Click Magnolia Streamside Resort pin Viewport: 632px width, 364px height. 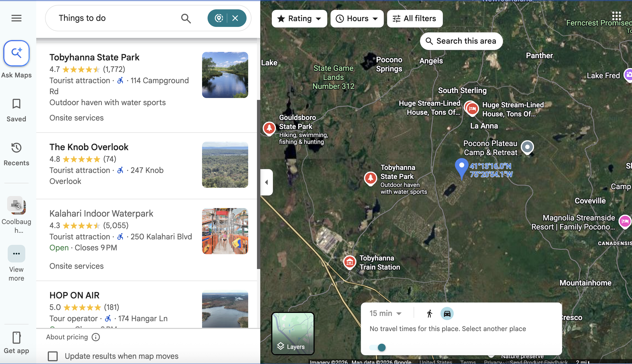click(x=625, y=221)
